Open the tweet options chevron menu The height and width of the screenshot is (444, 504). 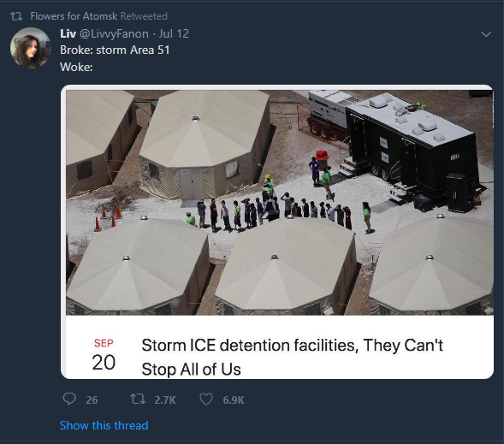pyautogui.click(x=486, y=34)
